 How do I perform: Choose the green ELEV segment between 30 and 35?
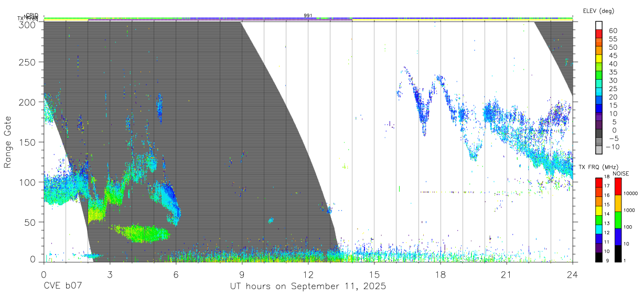599,75
